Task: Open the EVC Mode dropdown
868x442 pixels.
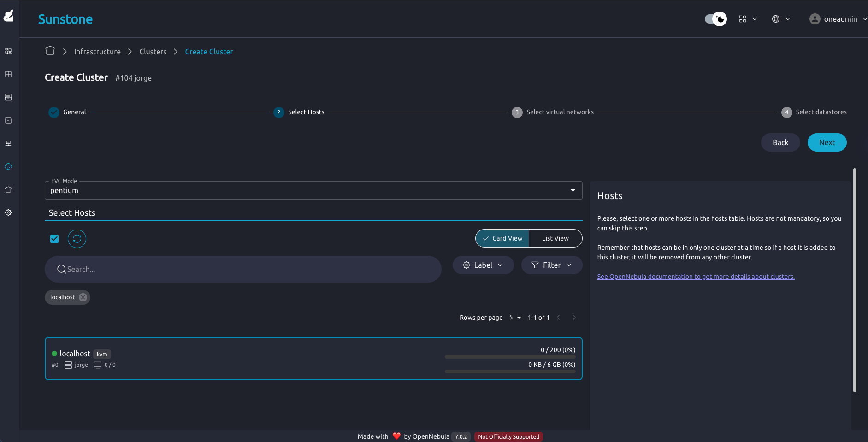Action: 573,190
